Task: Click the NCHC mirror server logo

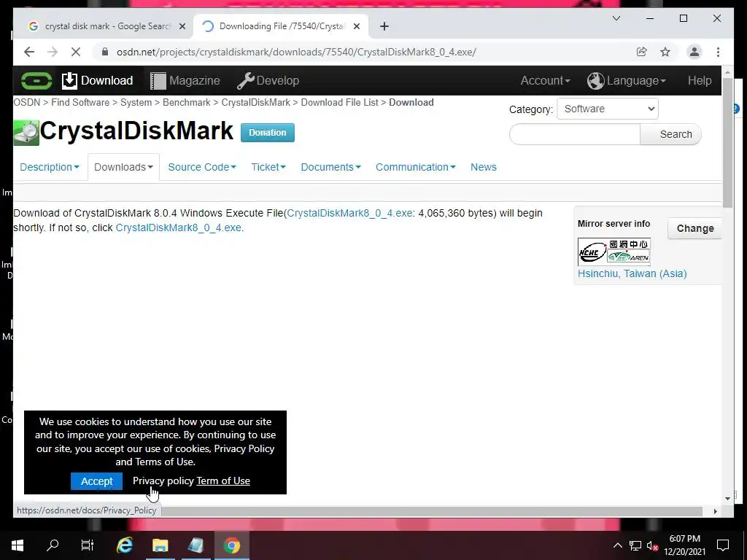Action: (614, 252)
